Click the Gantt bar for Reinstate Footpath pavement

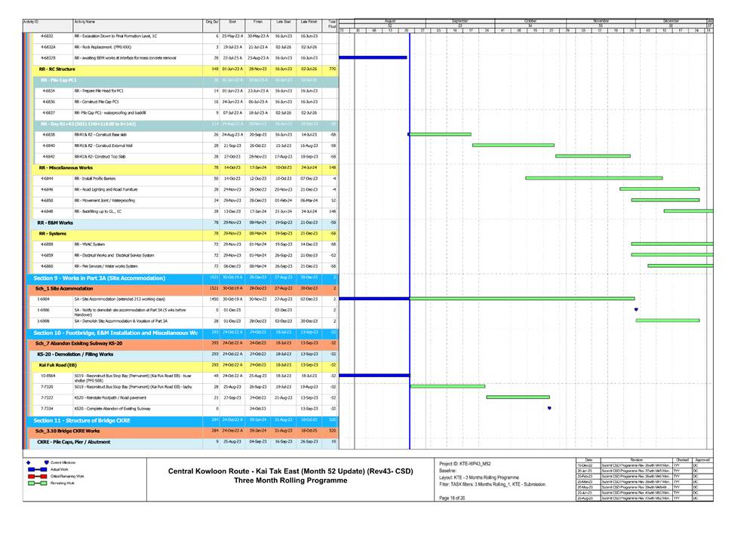click(x=518, y=397)
